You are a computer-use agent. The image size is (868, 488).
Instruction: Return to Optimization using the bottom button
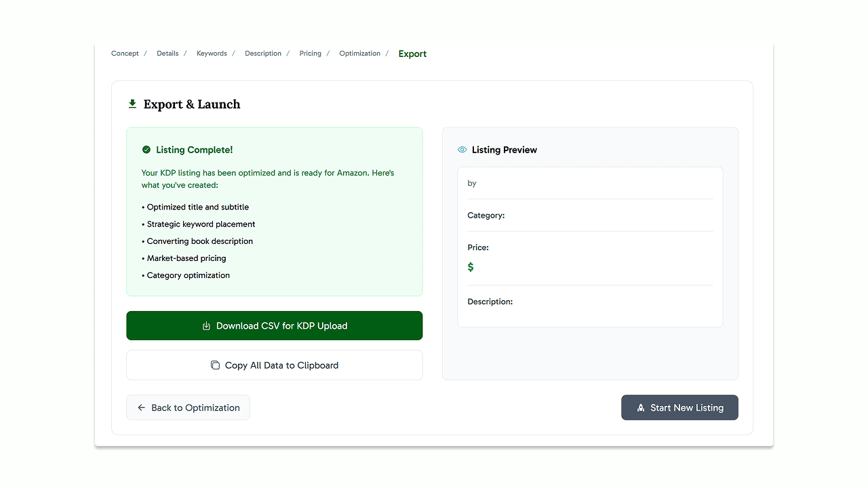point(188,407)
